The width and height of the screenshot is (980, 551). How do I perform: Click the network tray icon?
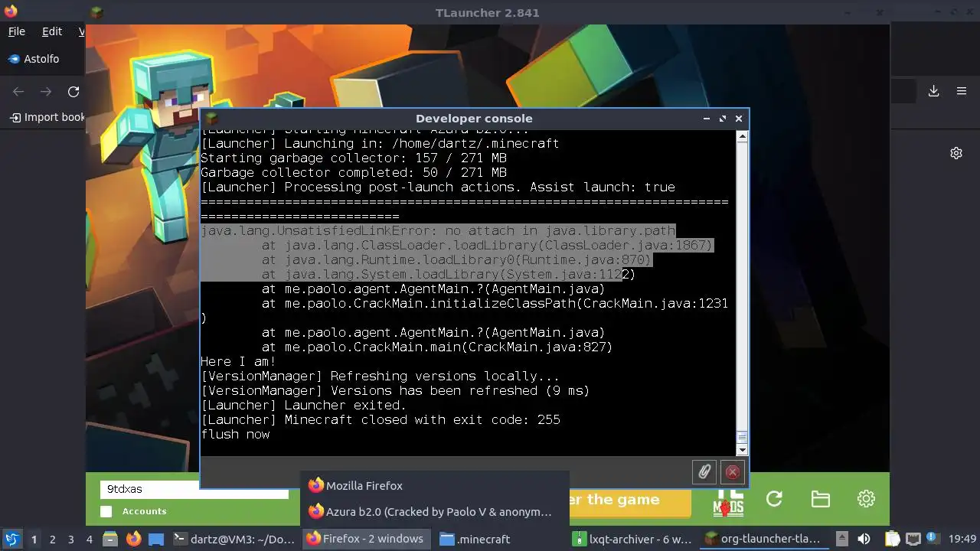tap(913, 539)
